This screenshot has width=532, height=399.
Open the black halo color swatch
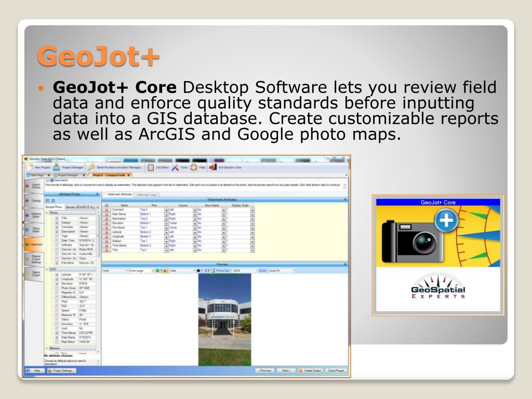pos(199,271)
